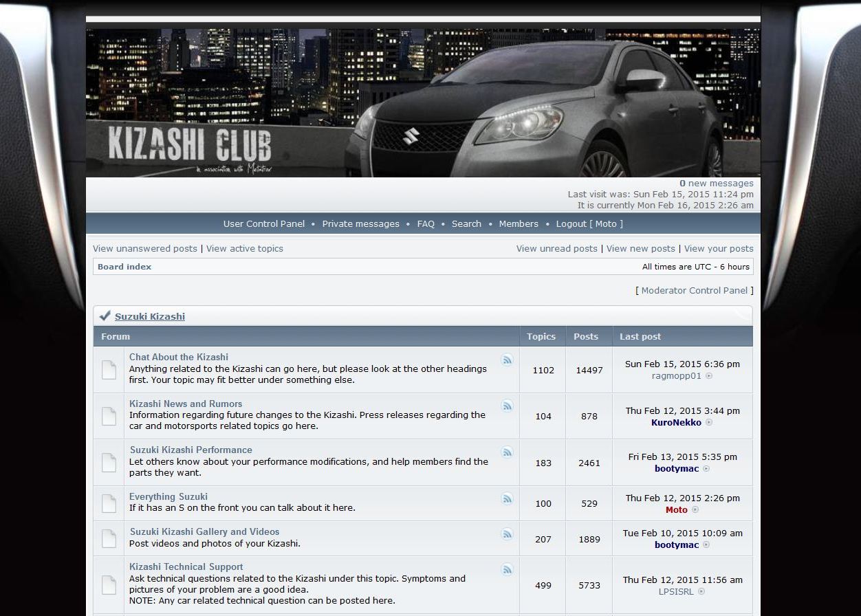Click the 'Last post' column header
The width and height of the screenshot is (861, 616).
tap(640, 336)
